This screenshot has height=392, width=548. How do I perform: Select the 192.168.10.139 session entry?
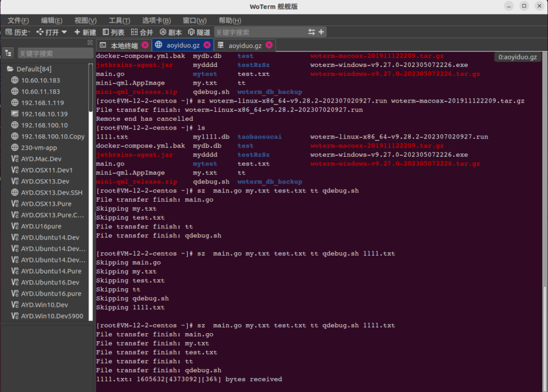[44, 114]
